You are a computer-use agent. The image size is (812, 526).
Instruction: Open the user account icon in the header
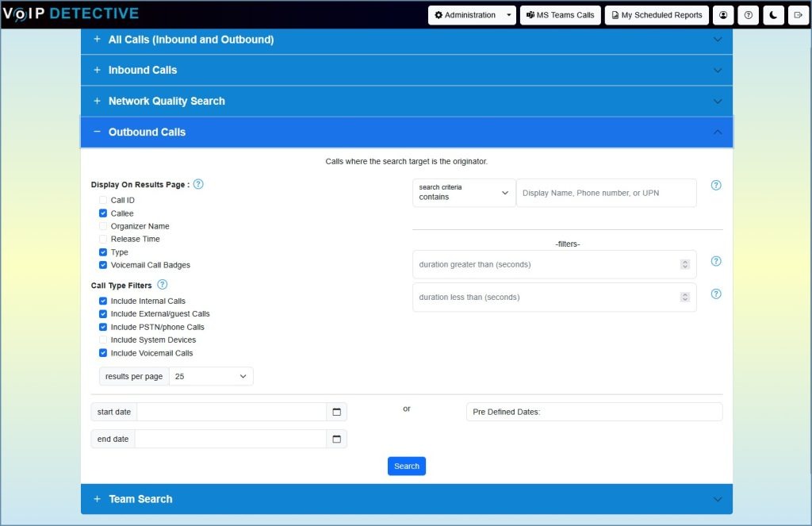pyautogui.click(x=722, y=14)
